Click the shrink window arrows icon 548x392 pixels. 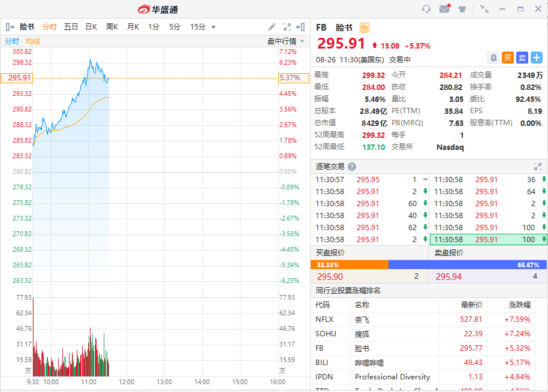[484, 9]
